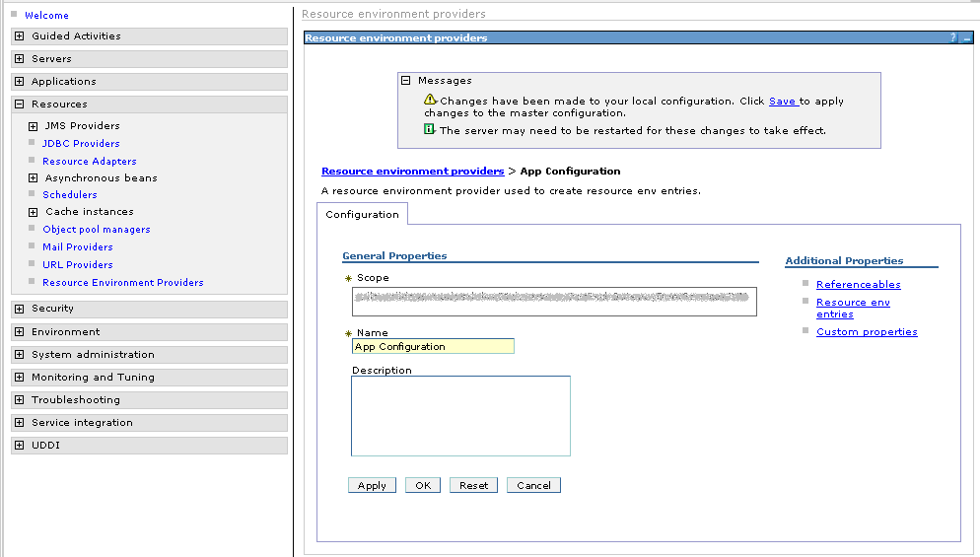Click in the Name input field
This screenshot has width=980, height=557.
(433, 347)
